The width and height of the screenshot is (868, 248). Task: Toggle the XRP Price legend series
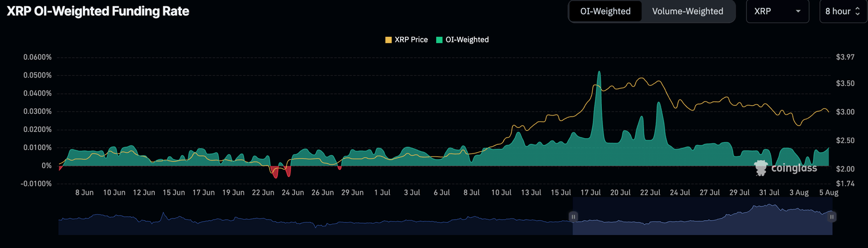[406, 40]
